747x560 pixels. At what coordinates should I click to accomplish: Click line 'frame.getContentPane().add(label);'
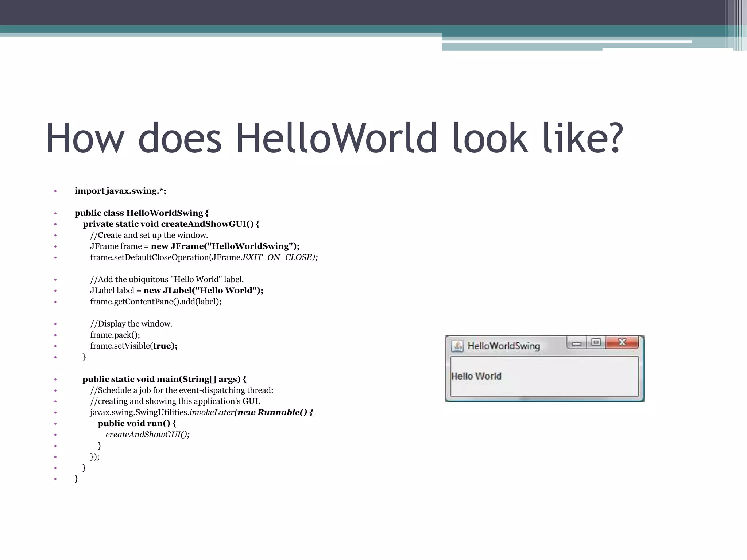[x=156, y=302]
